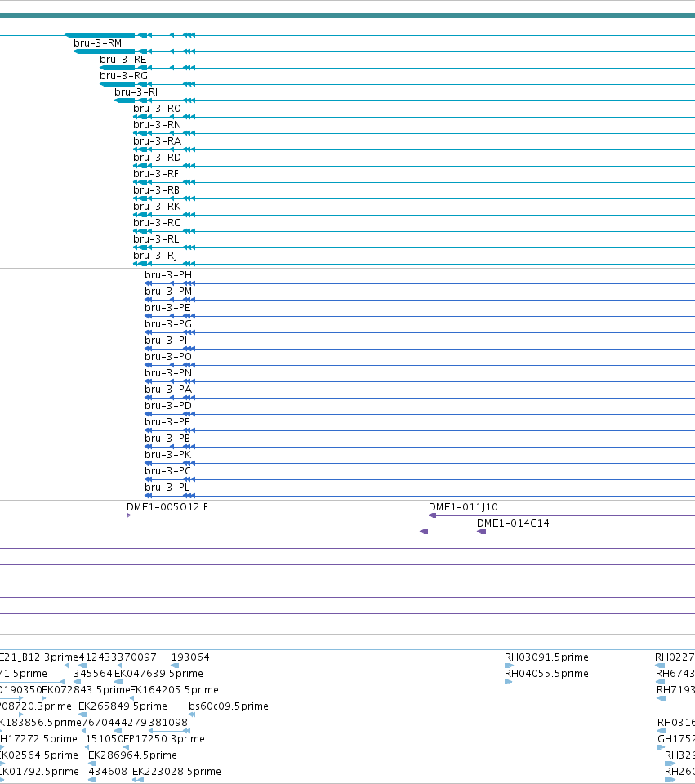
Task: Open the bru-3-PM protein label
Action: (x=168, y=292)
